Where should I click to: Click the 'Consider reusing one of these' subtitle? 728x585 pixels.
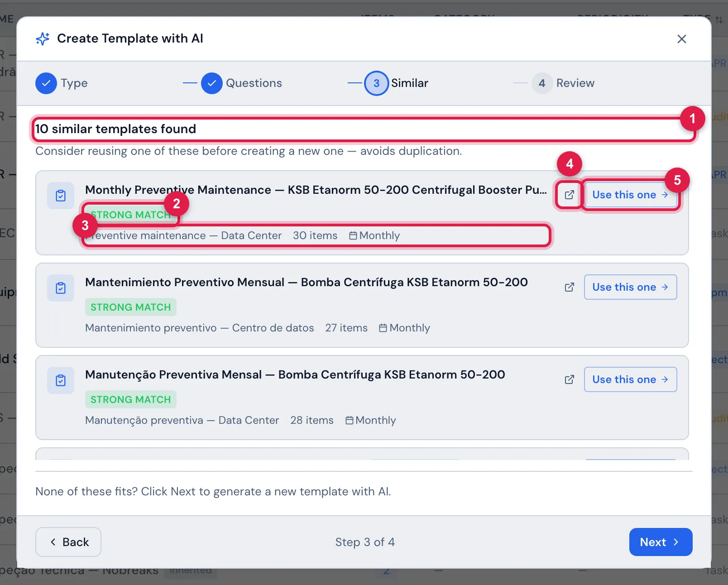click(x=249, y=151)
